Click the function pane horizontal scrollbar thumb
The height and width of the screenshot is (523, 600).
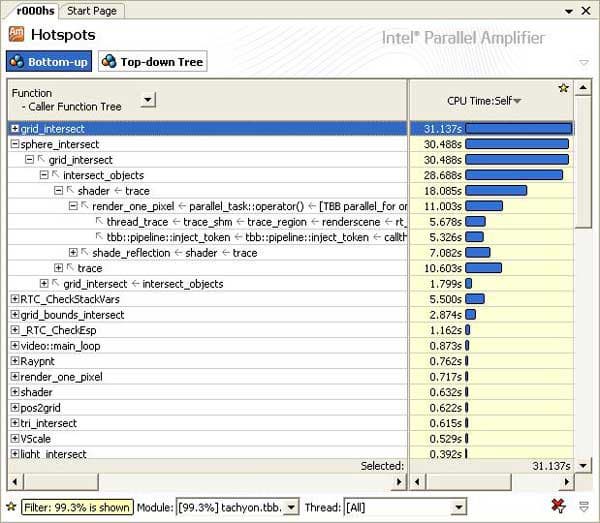click(60, 482)
